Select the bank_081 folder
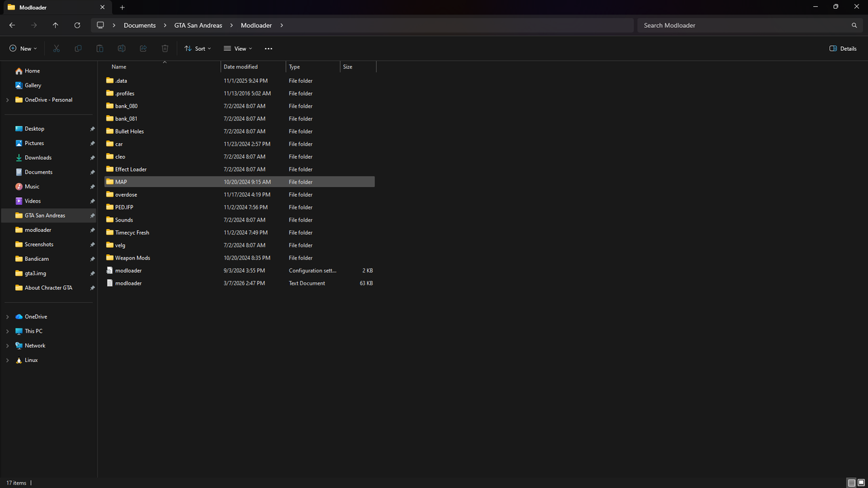Screen dimensions: 868x488 [x=239, y=119]
